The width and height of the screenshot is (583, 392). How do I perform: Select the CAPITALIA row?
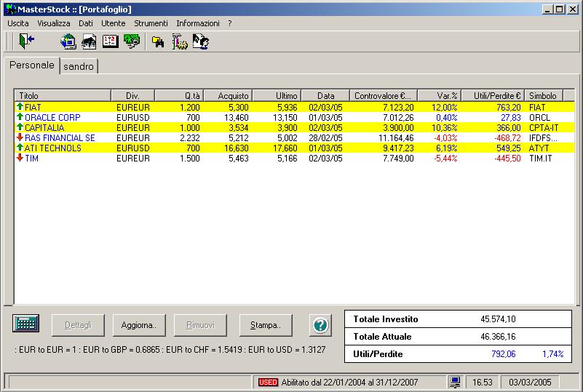coord(295,127)
